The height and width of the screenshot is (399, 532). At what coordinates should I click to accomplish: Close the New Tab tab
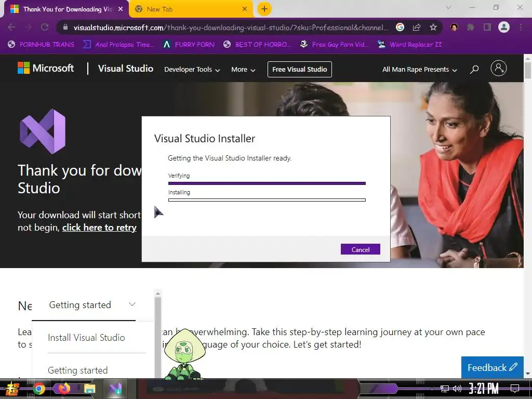click(245, 9)
